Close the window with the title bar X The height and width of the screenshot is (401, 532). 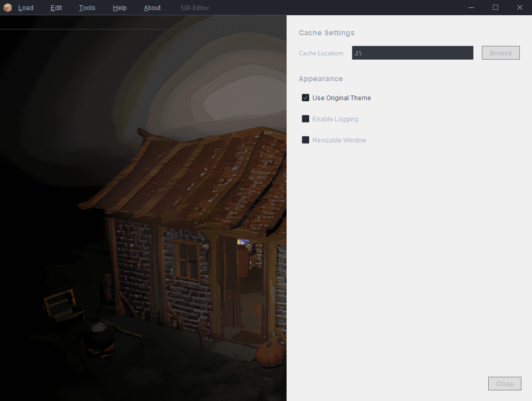click(x=519, y=7)
